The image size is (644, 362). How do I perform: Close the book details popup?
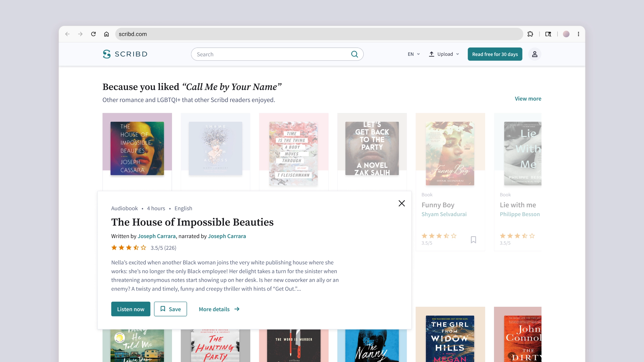point(402,204)
